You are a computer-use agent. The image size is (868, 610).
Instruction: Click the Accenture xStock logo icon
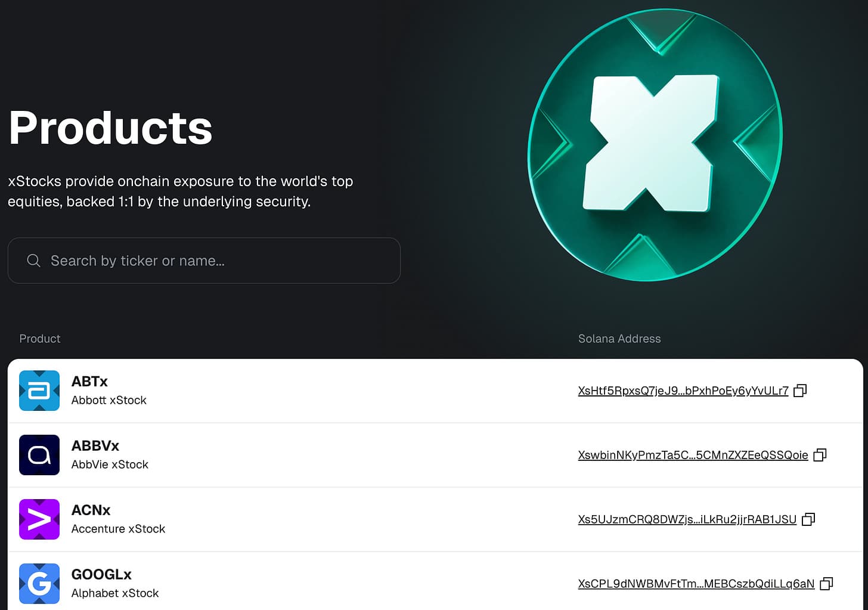[39, 519]
